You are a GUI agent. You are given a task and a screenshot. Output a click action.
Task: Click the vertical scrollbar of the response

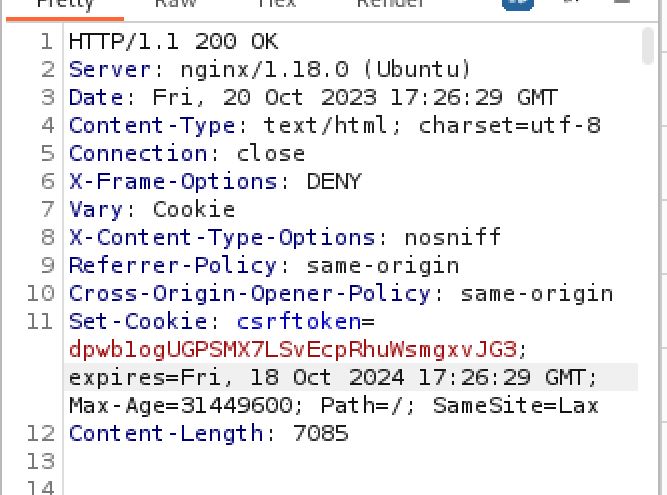[x=648, y=46]
